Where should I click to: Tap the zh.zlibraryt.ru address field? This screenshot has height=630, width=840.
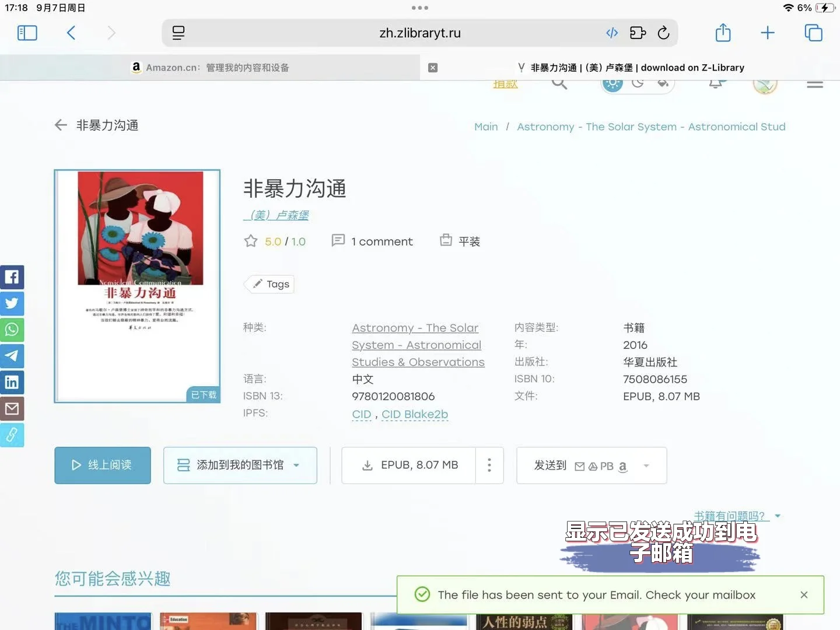[420, 33]
